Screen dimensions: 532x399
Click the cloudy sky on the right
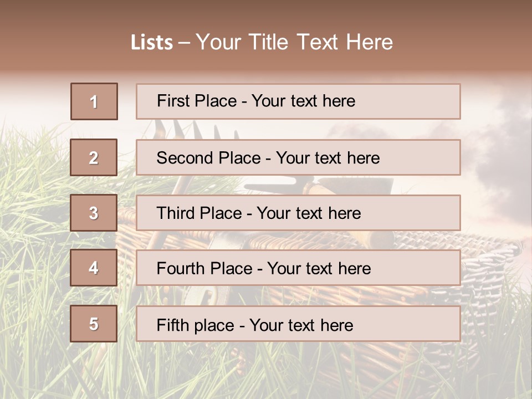(493, 139)
